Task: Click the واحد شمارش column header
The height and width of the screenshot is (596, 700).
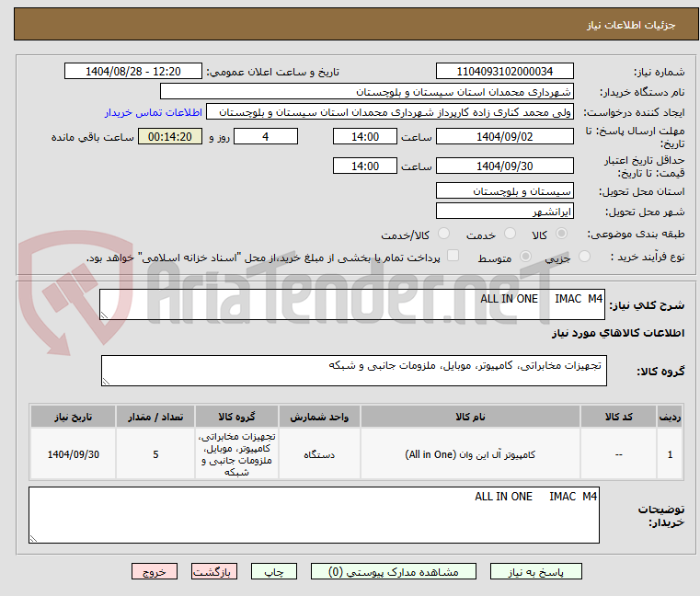Action: (x=319, y=417)
